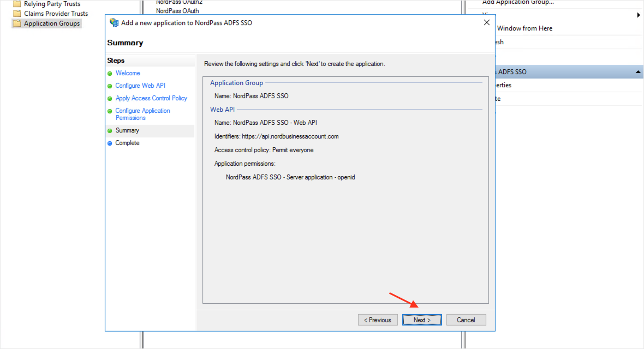The image size is (644, 349).
Task: Click the green bullet beside Configure Application Permissions
Action: pyautogui.click(x=110, y=111)
